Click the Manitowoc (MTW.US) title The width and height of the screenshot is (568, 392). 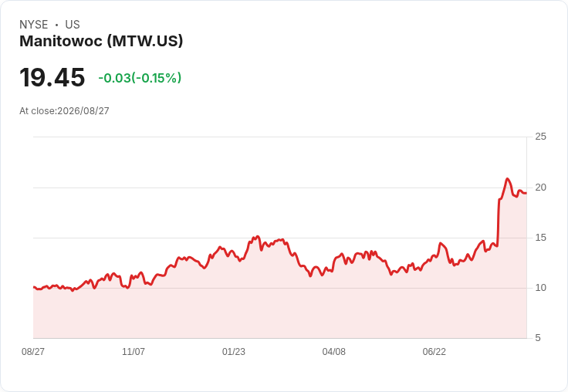[101, 41]
